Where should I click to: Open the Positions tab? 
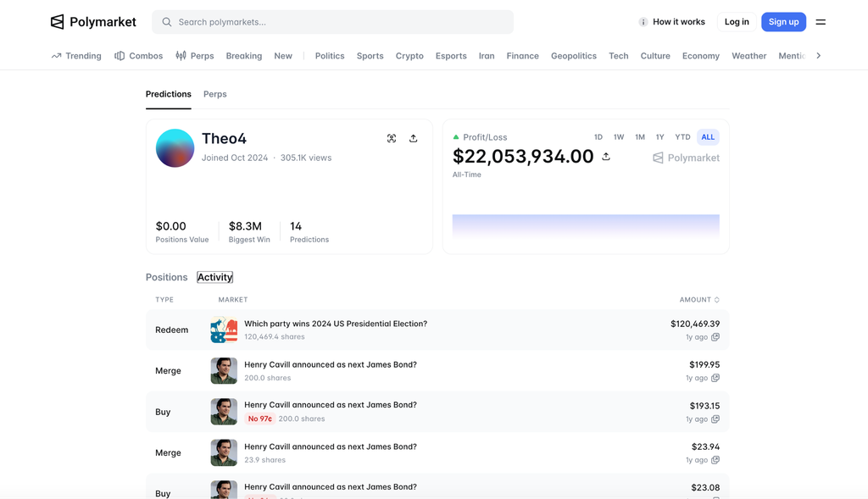pyautogui.click(x=167, y=277)
